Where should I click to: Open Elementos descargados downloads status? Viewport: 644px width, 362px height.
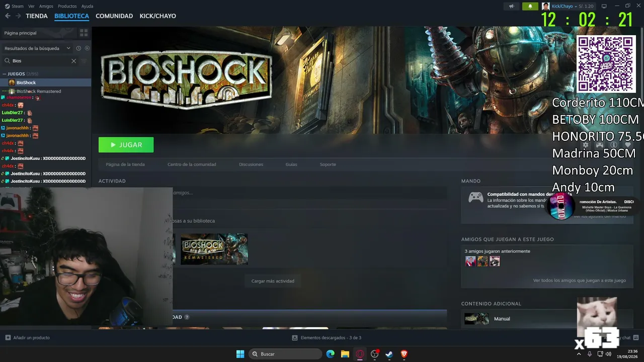click(x=326, y=338)
